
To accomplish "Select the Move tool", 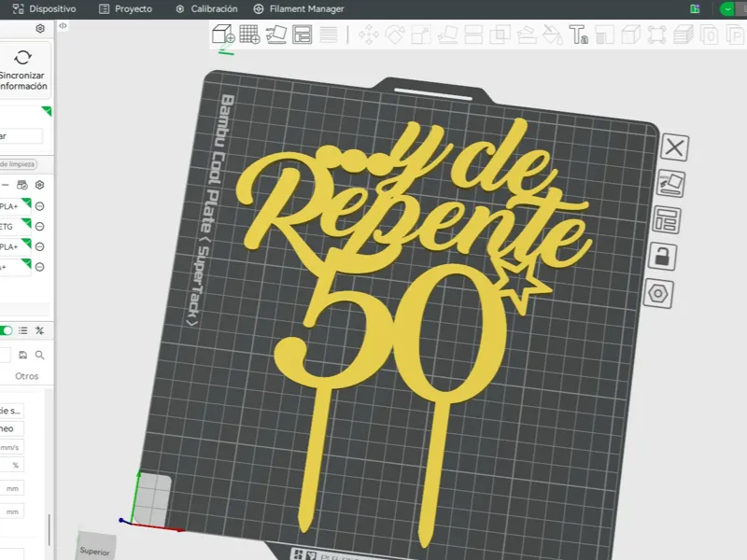I will click(368, 35).
